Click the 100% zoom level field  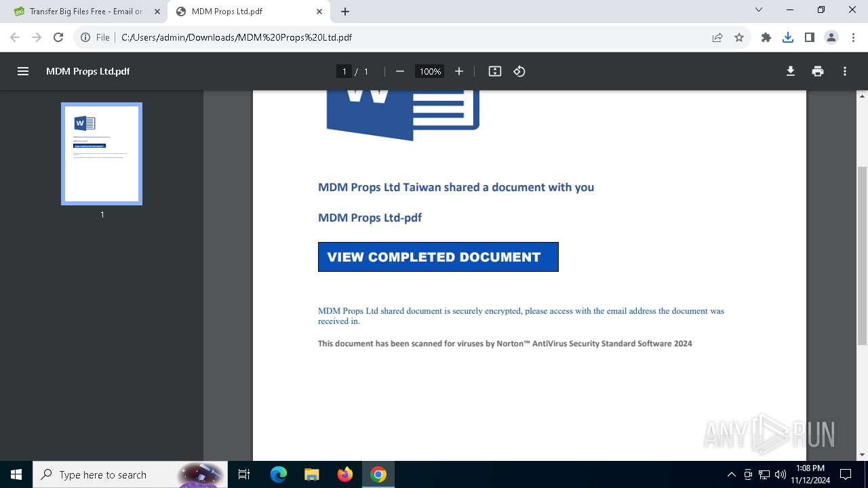tap(430, 71)
